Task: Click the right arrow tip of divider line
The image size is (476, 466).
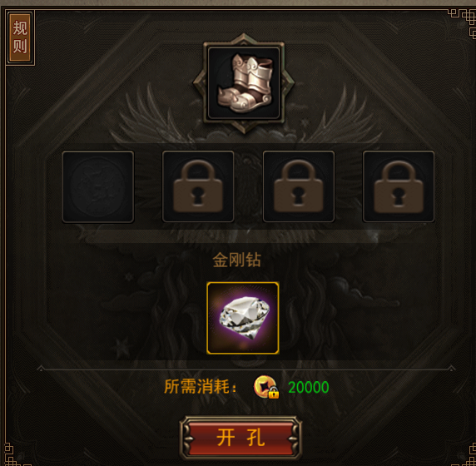Action: 451,369
